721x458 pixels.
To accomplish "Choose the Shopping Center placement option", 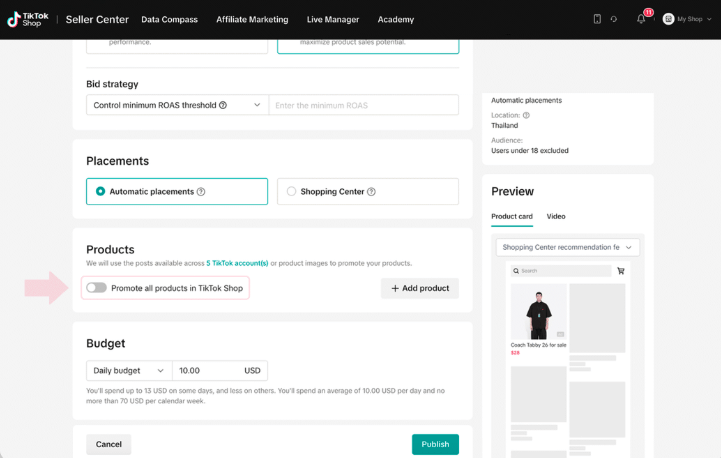I will (x=292, y=191).
